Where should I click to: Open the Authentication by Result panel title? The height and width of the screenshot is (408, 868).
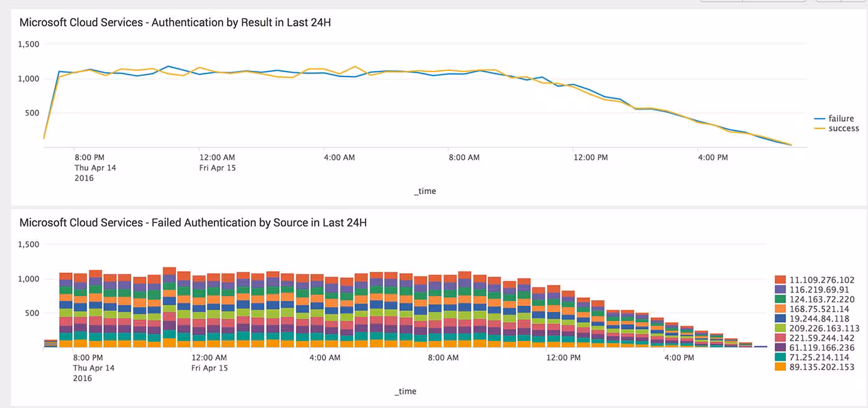pos(175,22)
